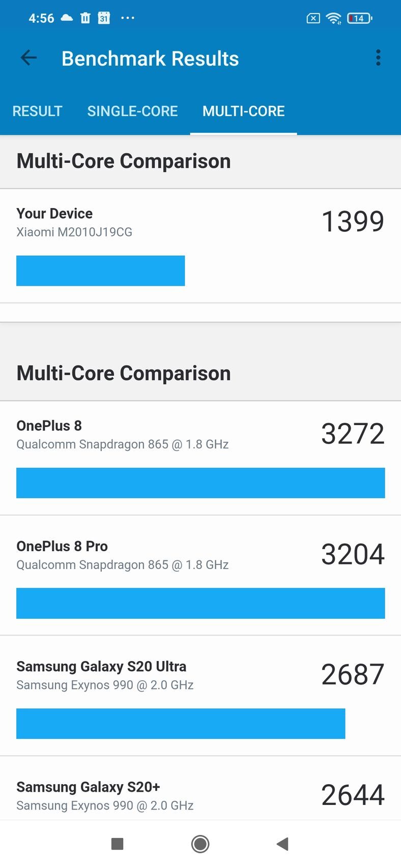Tap the calendar notification icon
Viewport: 401px width, 868px height.
[104, 18]
